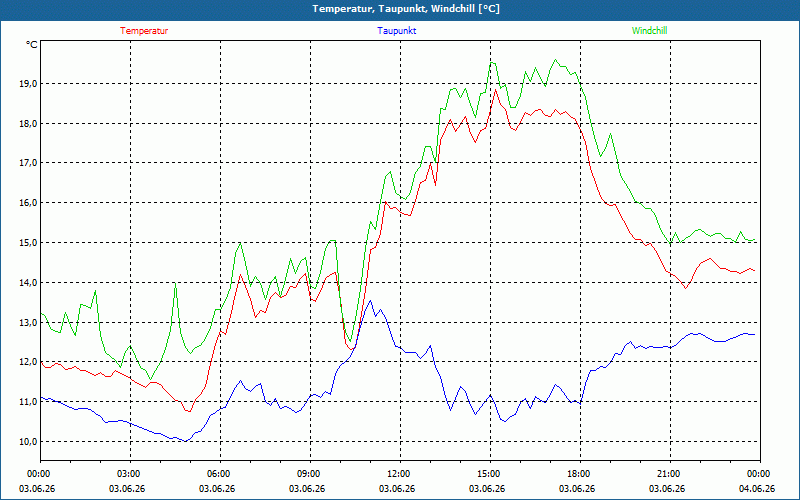Click the 15,0 value on the y-axis
Screen dimensions: 800x500
[28, 242]
